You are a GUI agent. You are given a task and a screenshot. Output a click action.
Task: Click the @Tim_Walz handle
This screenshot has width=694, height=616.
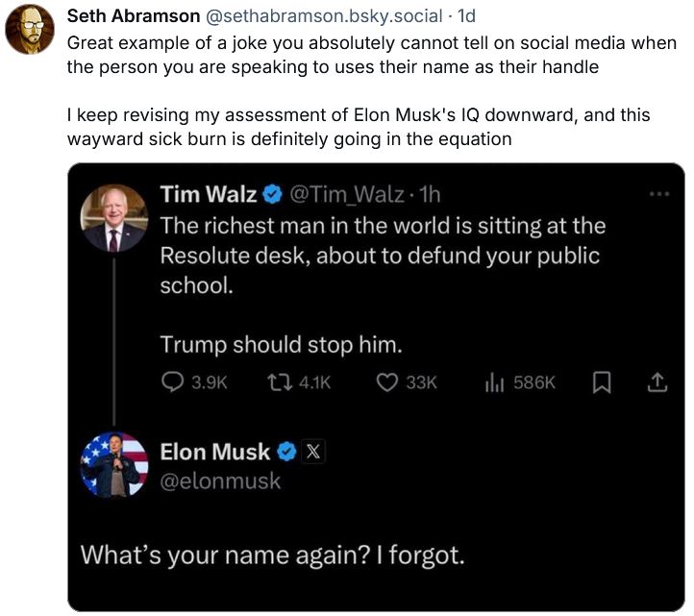(x=347, y=195)
